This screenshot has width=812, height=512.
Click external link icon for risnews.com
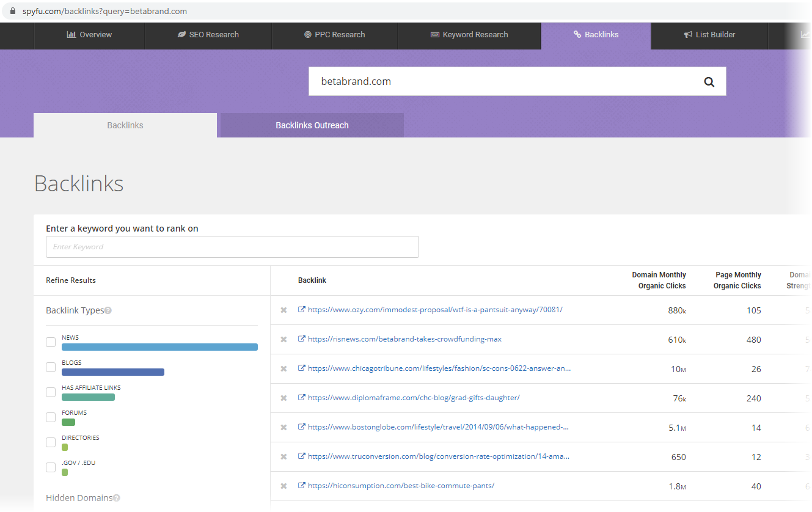(x=302, y=339)
